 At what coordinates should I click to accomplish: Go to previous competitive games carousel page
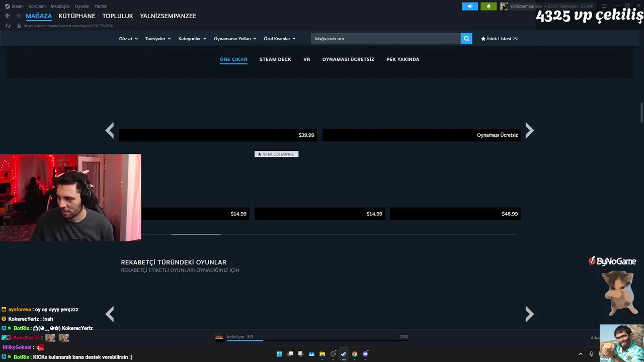110,314
